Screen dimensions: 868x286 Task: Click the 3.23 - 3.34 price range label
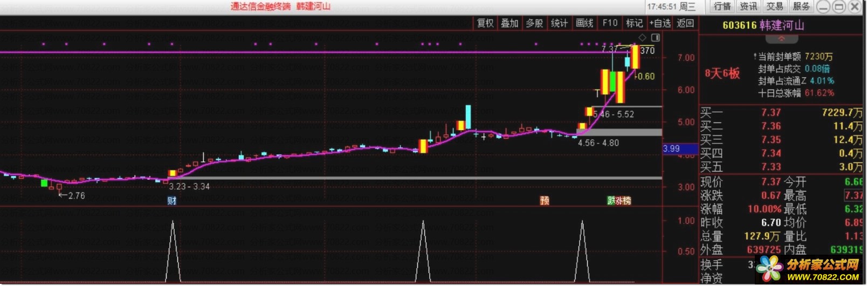click(189, 187)
